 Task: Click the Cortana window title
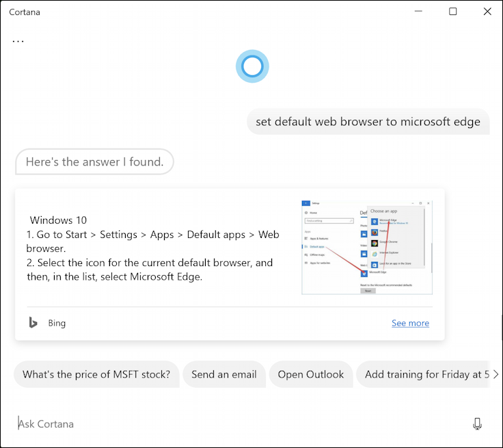(25, 12)
